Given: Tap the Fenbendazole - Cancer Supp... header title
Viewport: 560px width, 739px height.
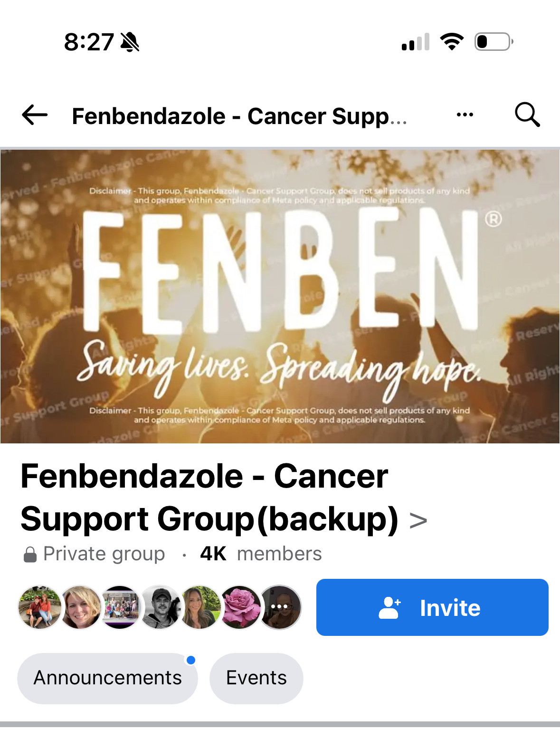Looking at the screenshot, I should tap(239, 116).
